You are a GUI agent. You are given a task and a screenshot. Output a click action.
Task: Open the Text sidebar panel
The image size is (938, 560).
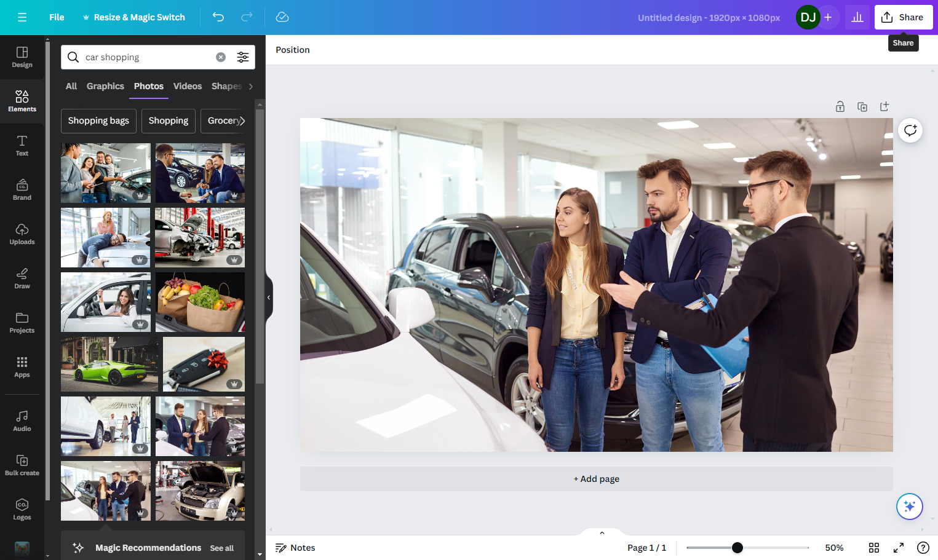click(22, 146)
